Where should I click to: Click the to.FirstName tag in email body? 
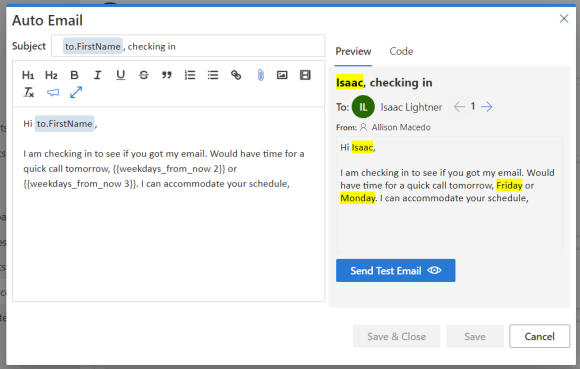coord(64,124)
